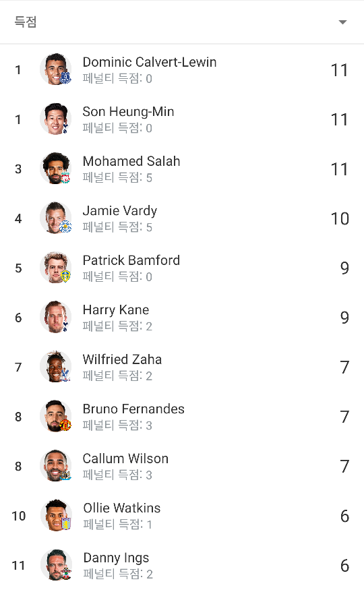This screenshot has height=592, width=364.
Task: Click Harry Kane's player photo
Action: pos(56,317)
